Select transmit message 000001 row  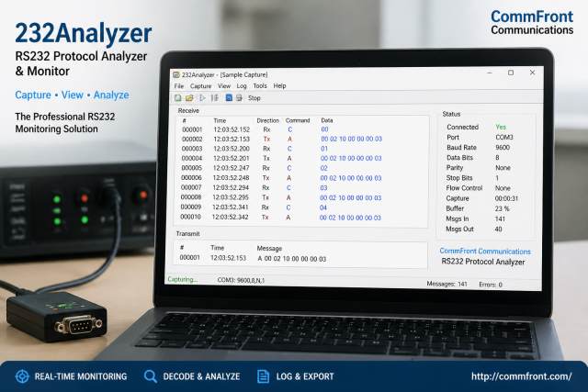(300, 258)
